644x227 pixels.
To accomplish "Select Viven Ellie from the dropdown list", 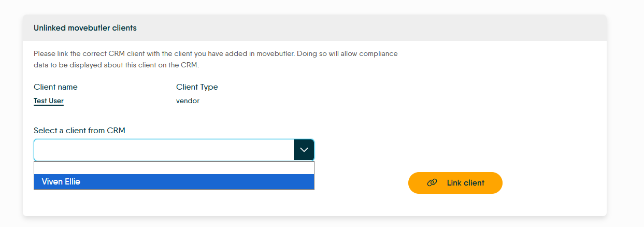I will 174,182.
